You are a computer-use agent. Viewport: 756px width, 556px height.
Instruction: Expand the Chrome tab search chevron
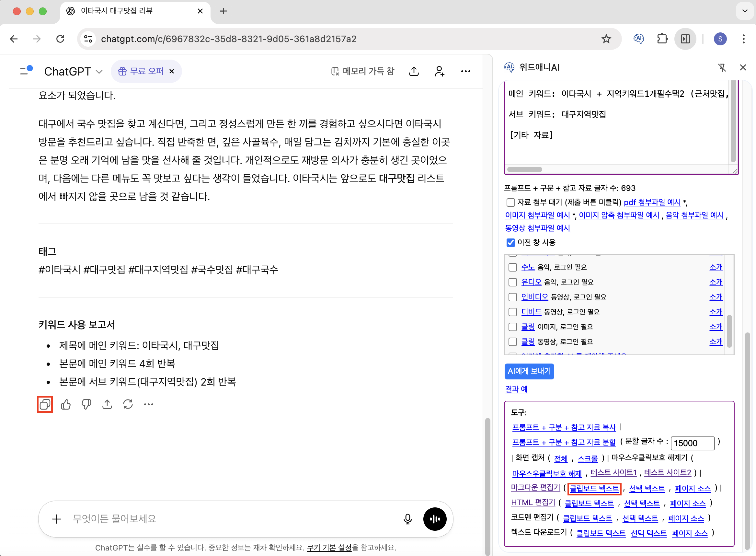(745, 11)
